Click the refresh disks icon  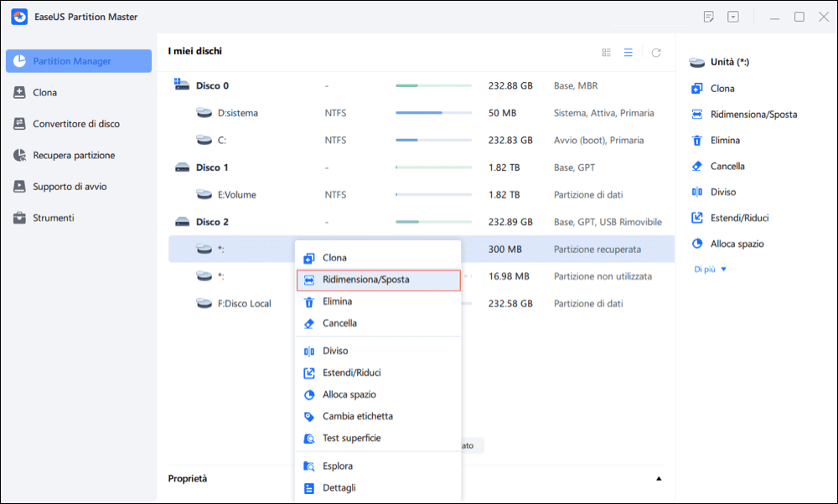pos(656,52)
